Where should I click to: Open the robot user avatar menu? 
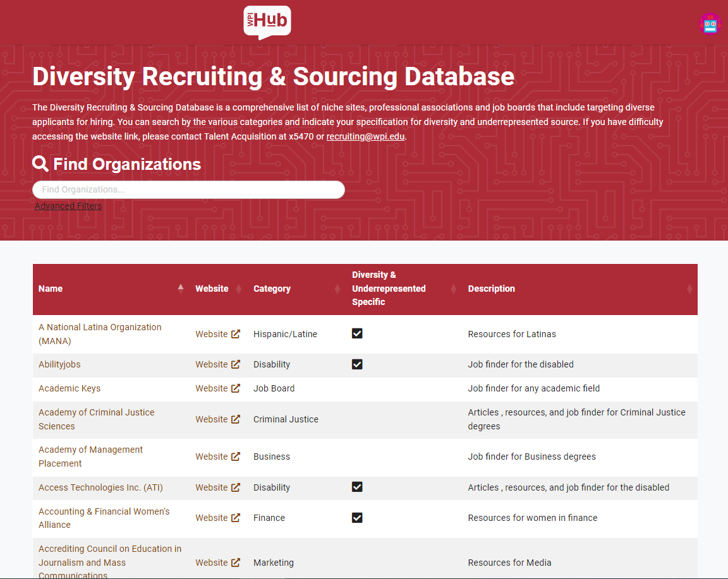coord(710,24)
